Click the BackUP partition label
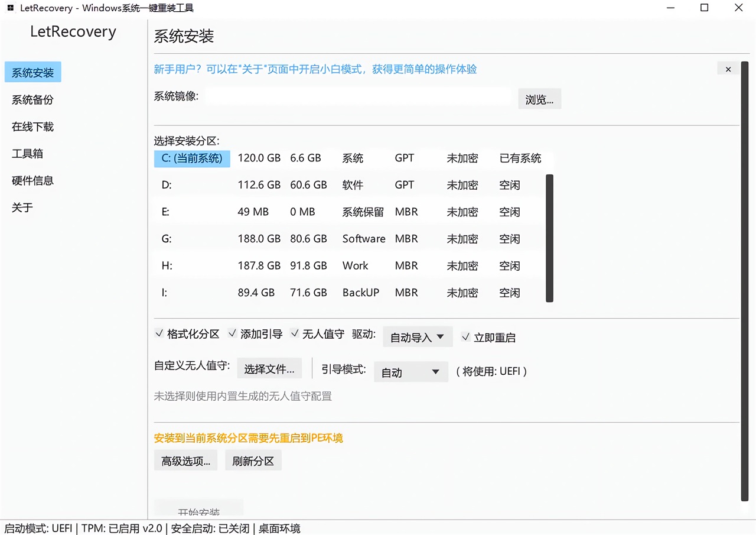Image resolution: width=756 pixels, height=535 pixels. [361, 293]
